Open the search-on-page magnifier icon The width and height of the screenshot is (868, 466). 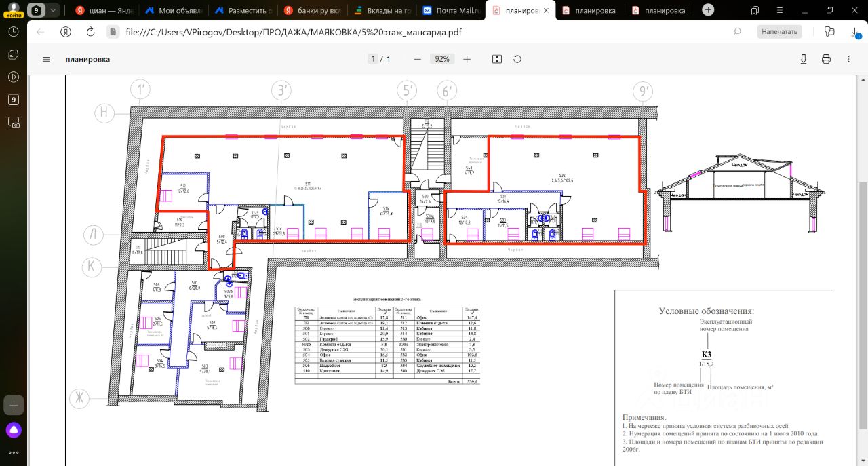coord(737,32)
